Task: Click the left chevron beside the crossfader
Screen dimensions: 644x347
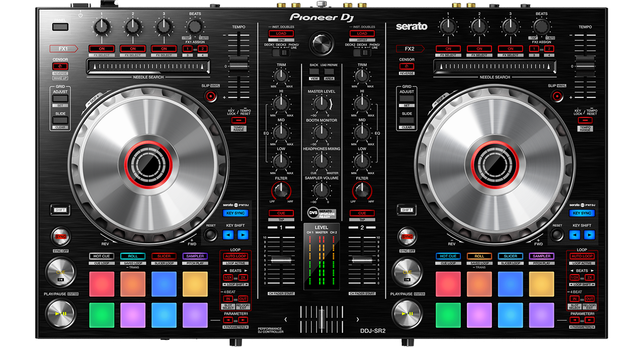Action: 285,319
